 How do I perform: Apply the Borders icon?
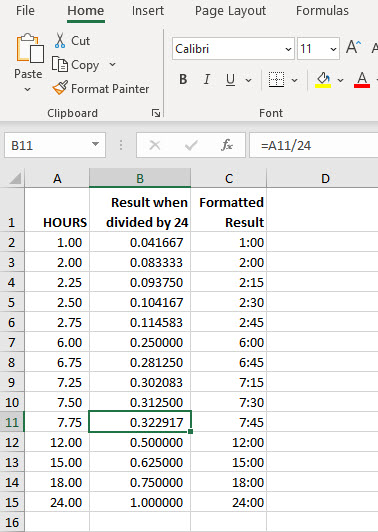point(276,79)
